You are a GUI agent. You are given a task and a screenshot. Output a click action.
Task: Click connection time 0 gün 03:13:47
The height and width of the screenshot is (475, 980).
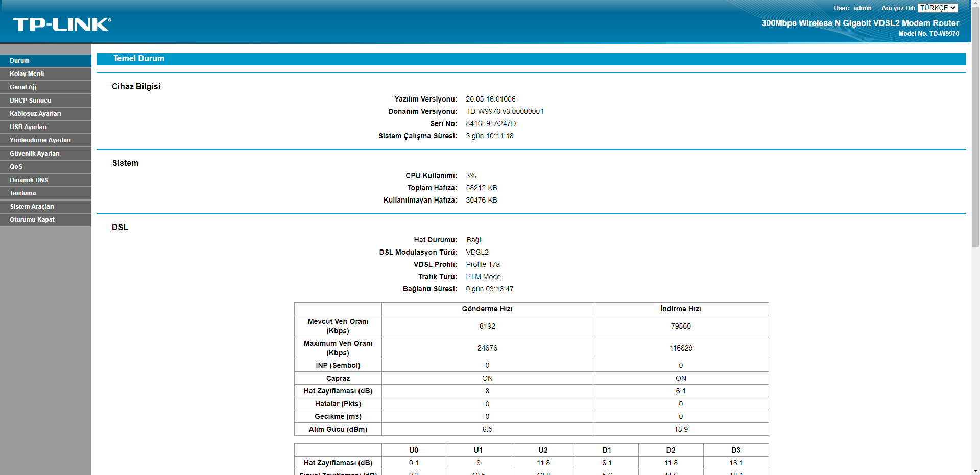pos(490,289)
